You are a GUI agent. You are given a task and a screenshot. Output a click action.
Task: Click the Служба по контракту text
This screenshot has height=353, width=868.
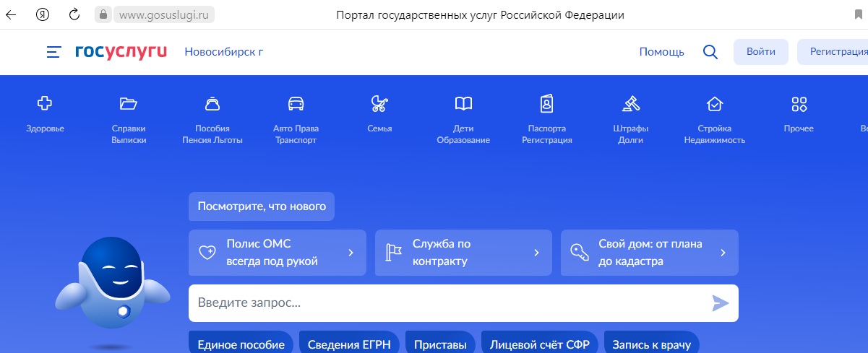pyautogui.click(x=442, y=253)
